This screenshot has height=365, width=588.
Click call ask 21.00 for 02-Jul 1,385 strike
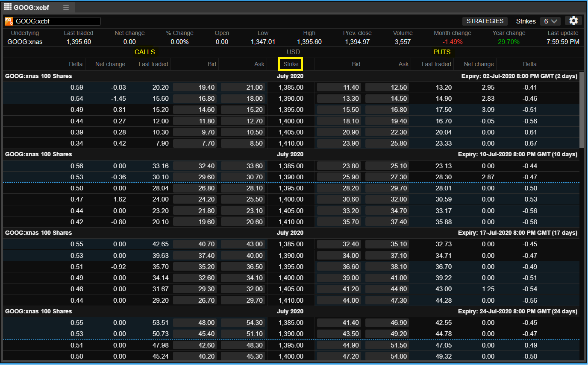[x=243, y=88]
